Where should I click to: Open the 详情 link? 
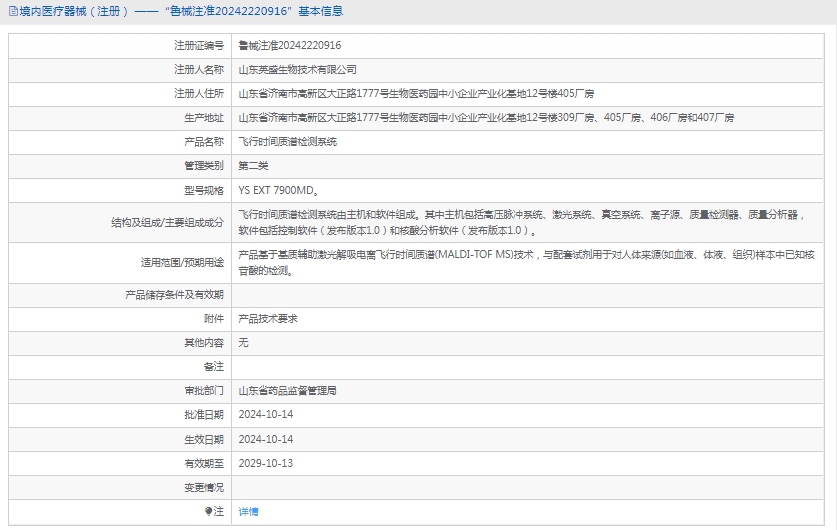point(248,511)
